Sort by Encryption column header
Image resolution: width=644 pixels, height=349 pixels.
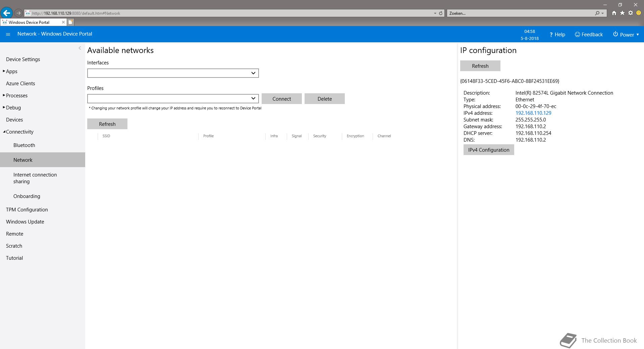coord(355,136)
